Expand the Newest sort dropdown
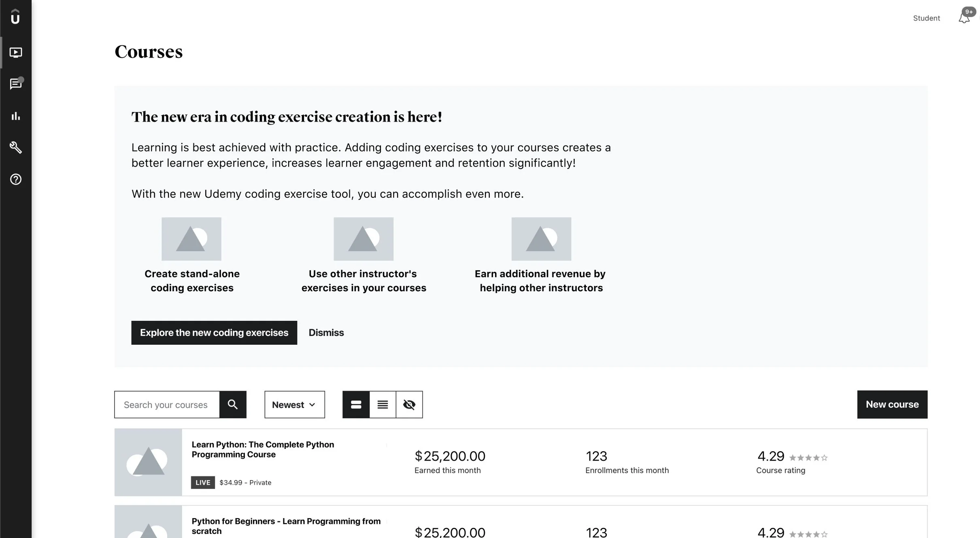980x538 pixels. click(294, 404)
